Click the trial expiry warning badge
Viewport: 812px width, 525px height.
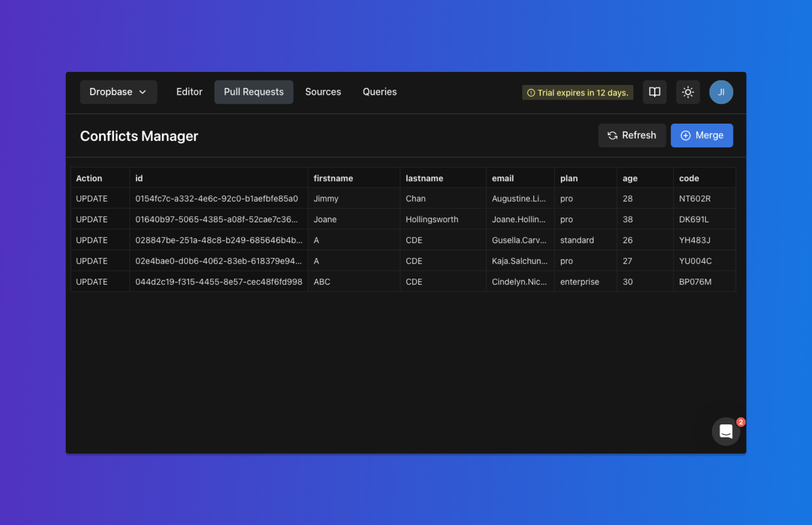pyautogui.click(x=578, y=93)
